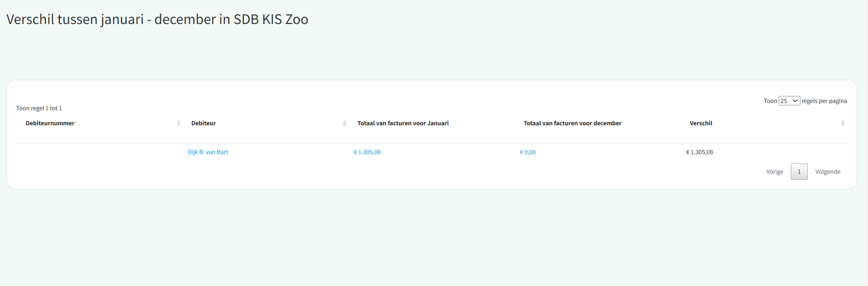Go to next page with Volgende
The height and width of the screenshot is (286, 868).
click(x=828, y=172)
